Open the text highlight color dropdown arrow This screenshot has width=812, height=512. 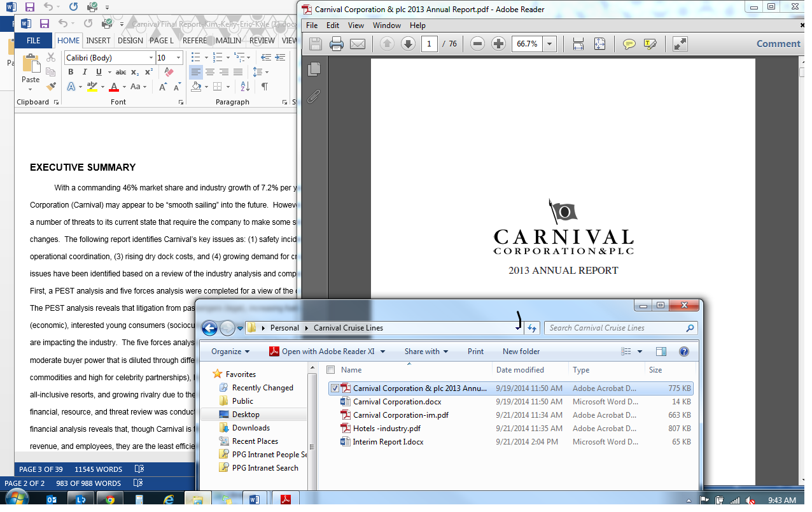coord(102,86)
